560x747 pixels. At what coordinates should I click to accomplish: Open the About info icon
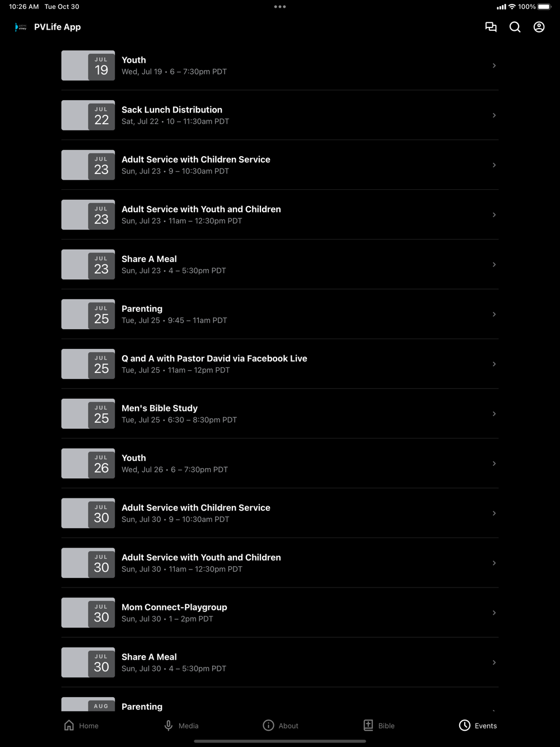click(268, 725)
